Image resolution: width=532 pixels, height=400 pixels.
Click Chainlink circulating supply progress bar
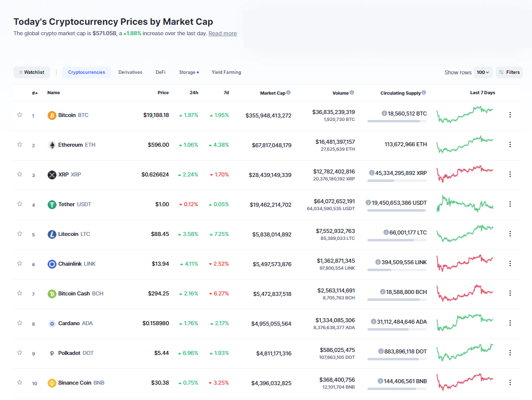click(x=397, y=270)
